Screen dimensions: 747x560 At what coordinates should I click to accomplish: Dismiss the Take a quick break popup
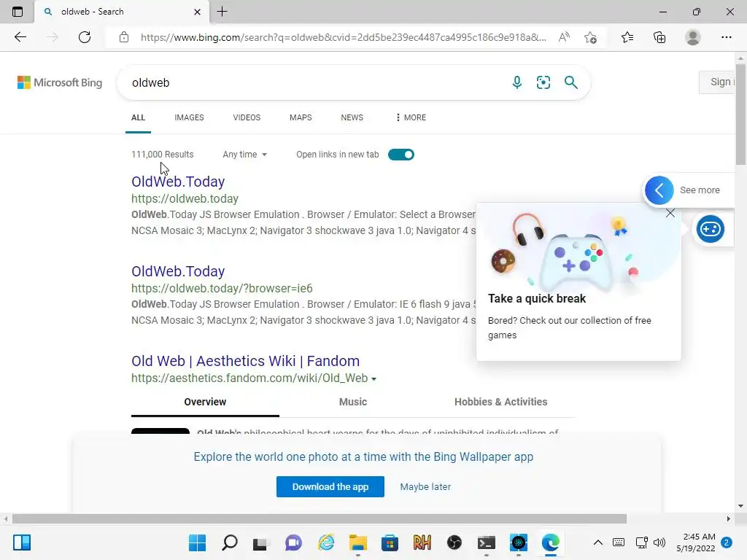click(x=670, y=213)
